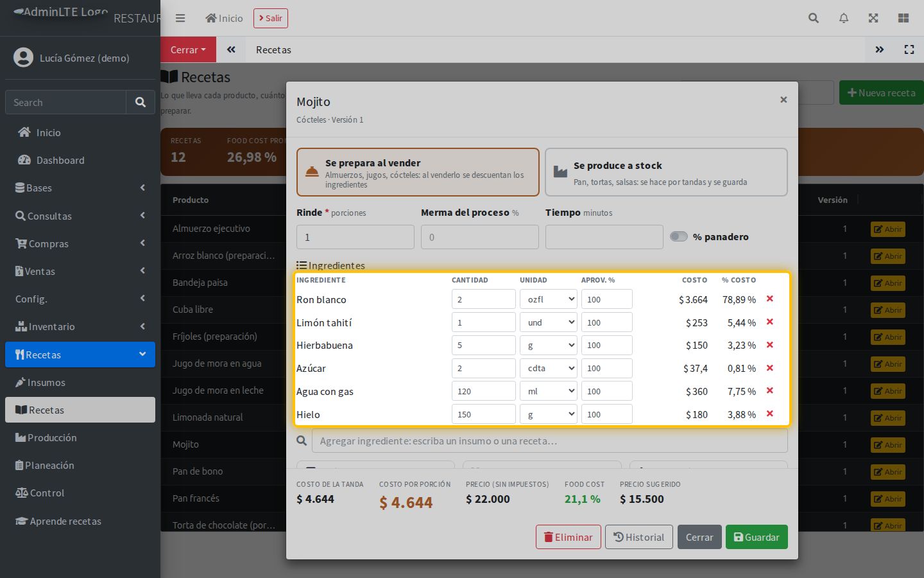Click the gray Cerrar button in the dialog
This screenshot has width=924, height=578.
(699, 537)
